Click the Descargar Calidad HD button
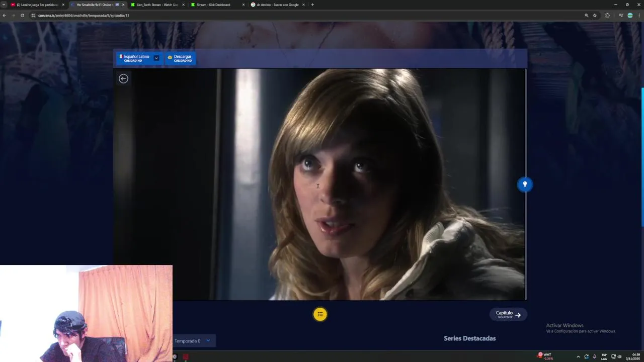The width and height of the screenshot is (644, 362). tap(180, 58)
